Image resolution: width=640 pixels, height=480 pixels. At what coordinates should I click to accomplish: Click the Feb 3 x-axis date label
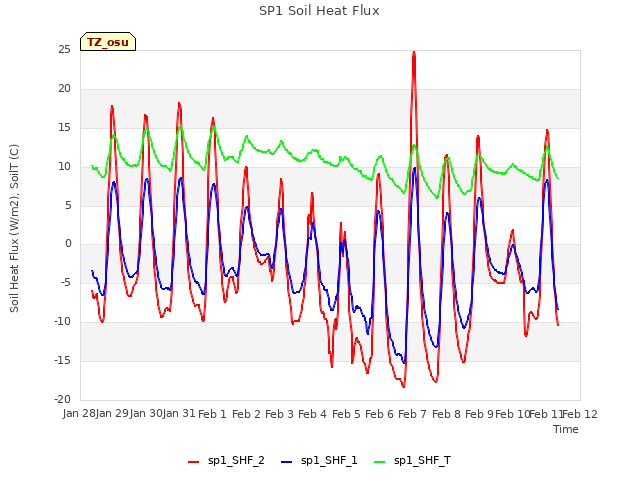(279, 414)
